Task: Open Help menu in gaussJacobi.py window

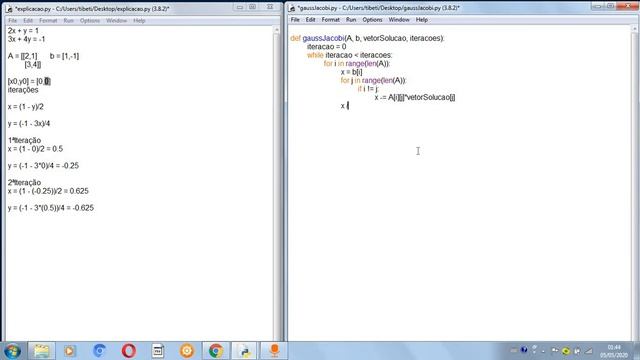Action: click(x=422, y=20)
